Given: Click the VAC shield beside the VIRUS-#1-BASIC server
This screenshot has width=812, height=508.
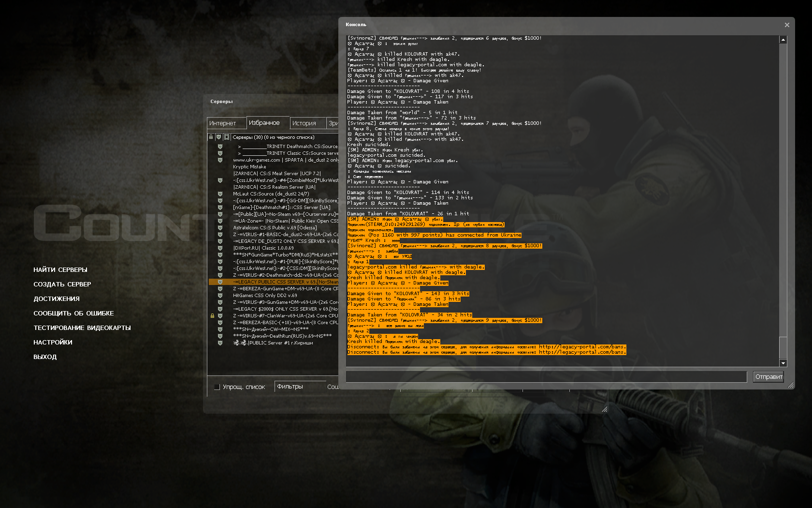Looking at the screenshot, I should click(220, 235).
